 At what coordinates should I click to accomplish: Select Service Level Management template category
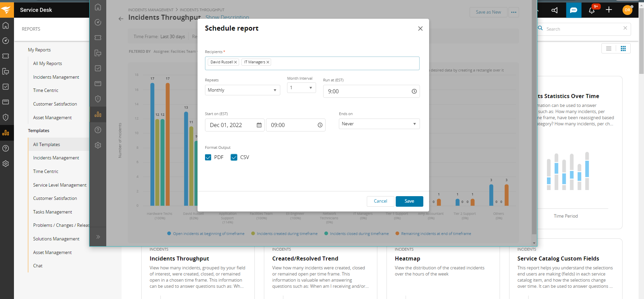coord(60,185)
